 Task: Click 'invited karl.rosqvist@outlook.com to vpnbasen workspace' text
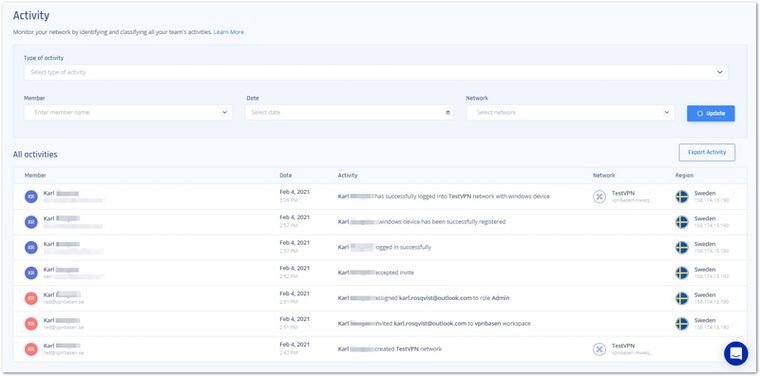click(x=453, y=324)
